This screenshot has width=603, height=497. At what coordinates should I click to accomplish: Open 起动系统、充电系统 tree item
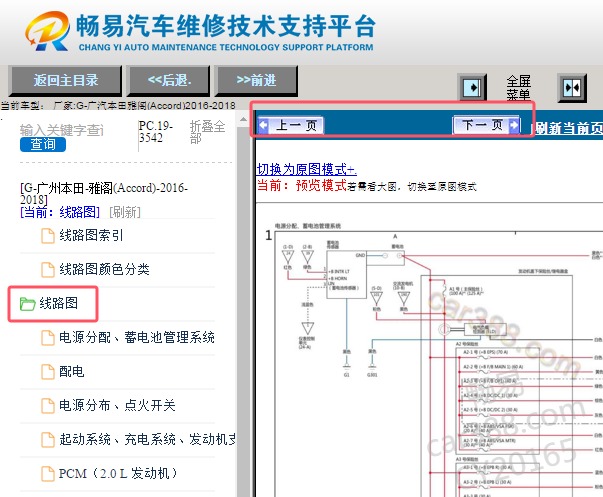pyautogui.click(x=147, y=439)
